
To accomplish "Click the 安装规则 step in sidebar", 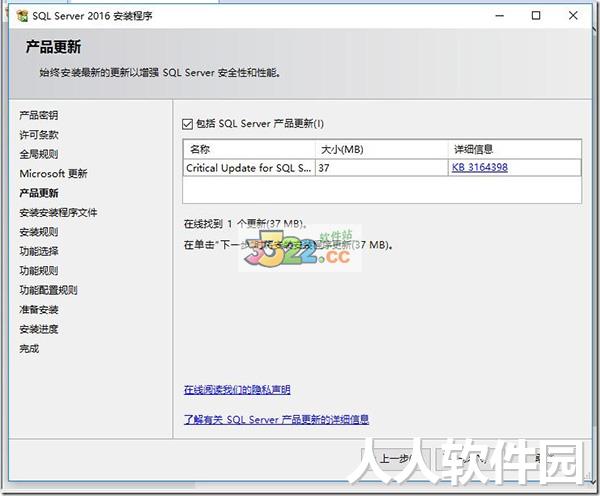I will point(39,232).
